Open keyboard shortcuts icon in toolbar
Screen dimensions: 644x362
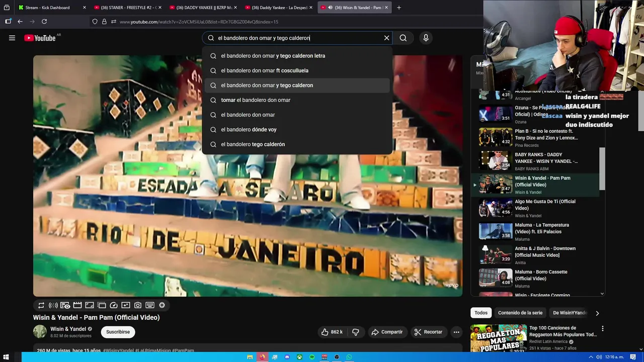click(x=150, y=305)
